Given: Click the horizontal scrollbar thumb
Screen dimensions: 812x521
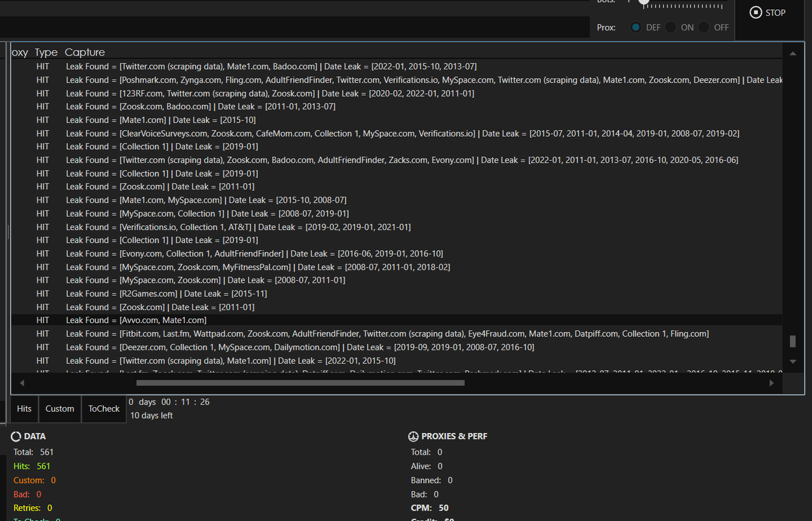Looking at the screenshot, I should coord(300,383).
